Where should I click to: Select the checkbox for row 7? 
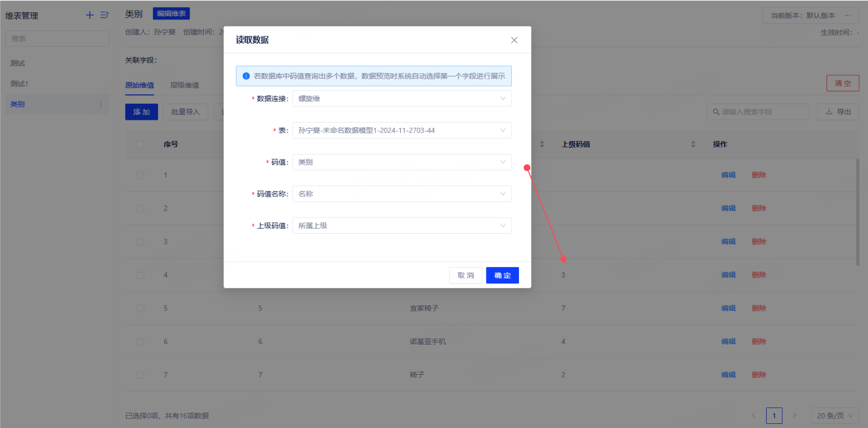140,375
